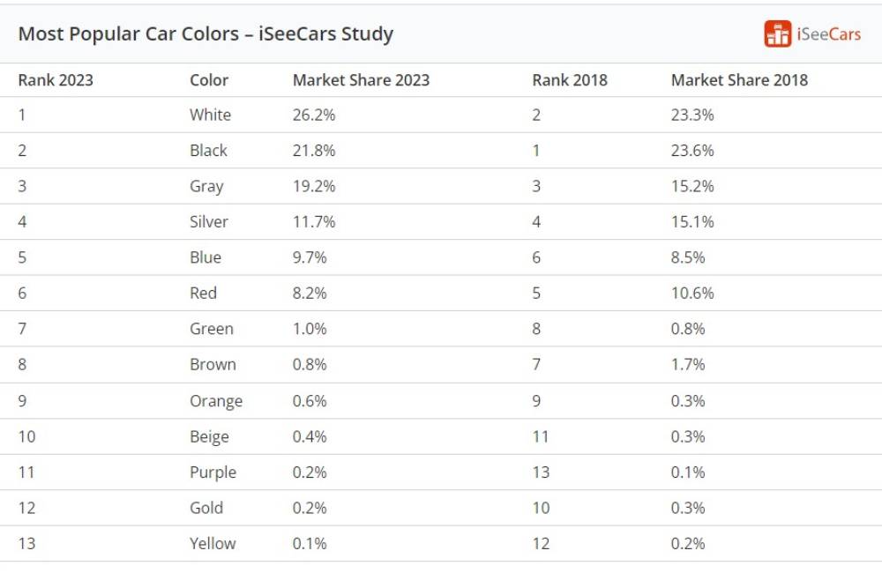Click the Beige color cell

click(x=209, y=436)
